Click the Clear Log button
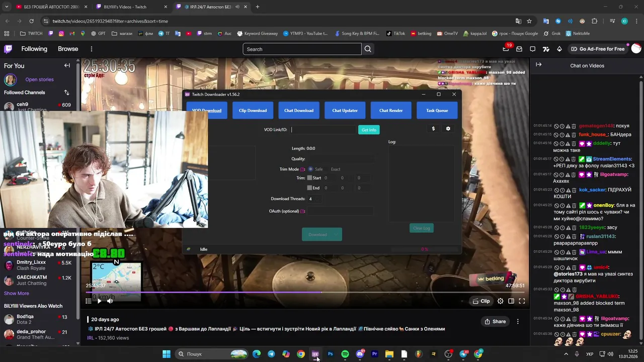Viewport: 644px width, 362px height. [422, 228]
